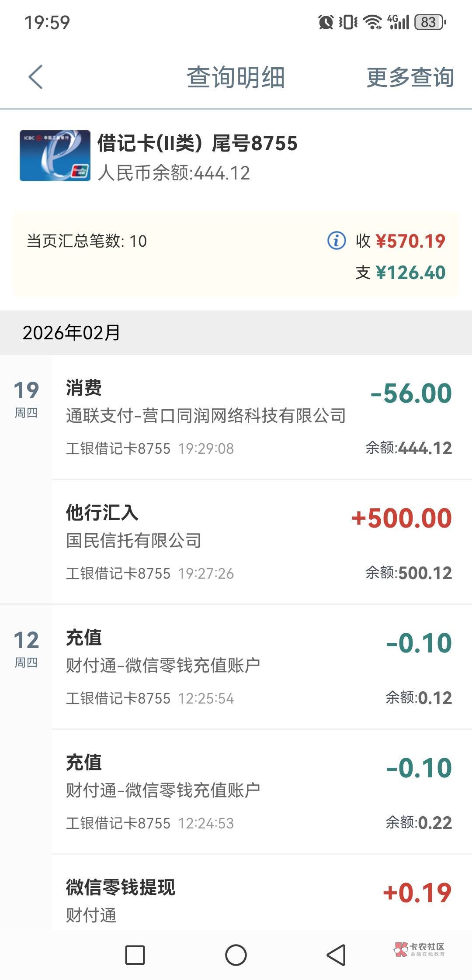Open 更多查询 for more queries
Image resolution: width=472 pixels, height=980 pixels.
click(x=410, y=78)
